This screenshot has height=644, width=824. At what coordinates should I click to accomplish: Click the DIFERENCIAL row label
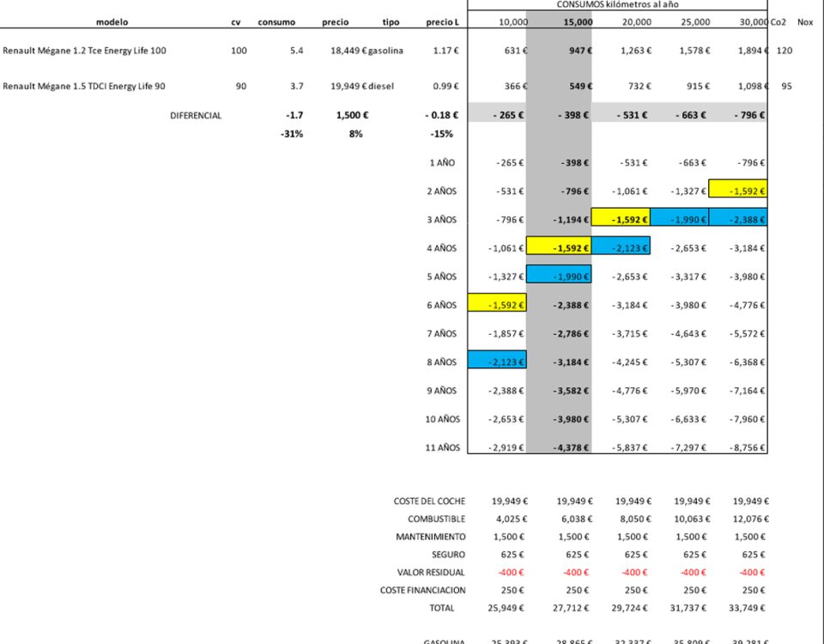pyautogui.click(x=196, y=115)
